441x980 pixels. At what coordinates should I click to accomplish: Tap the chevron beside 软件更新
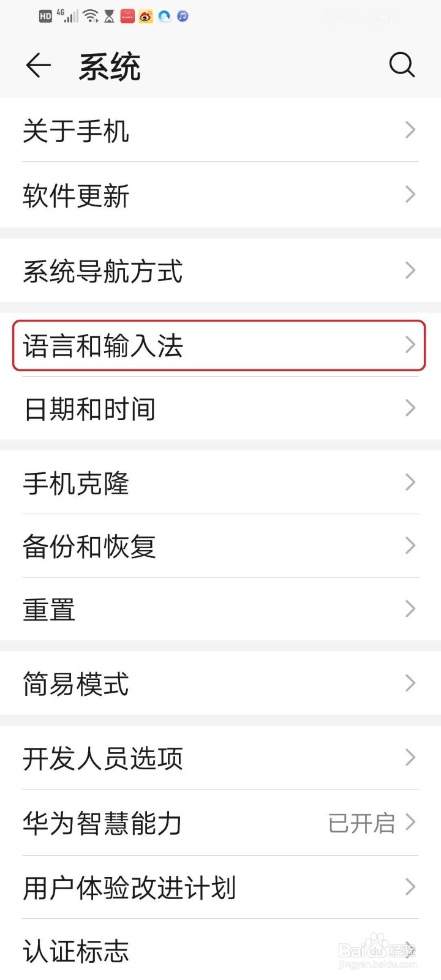pos(410,194)
